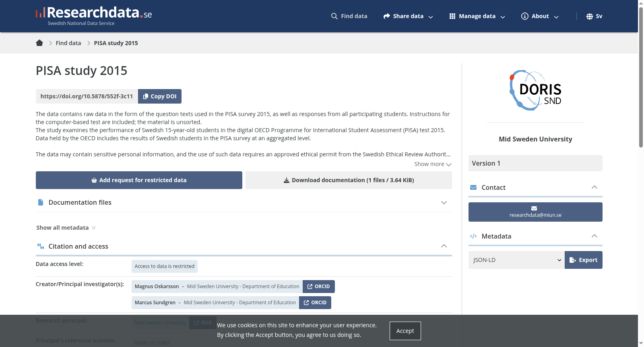Open the About menu
The image size is (644, 347).
click(x=540, y=16)
